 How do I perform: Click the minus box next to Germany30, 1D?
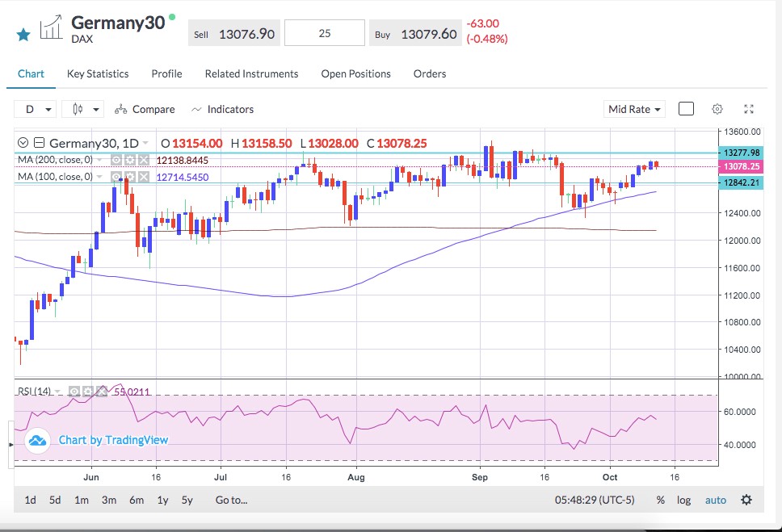(39, 143)
